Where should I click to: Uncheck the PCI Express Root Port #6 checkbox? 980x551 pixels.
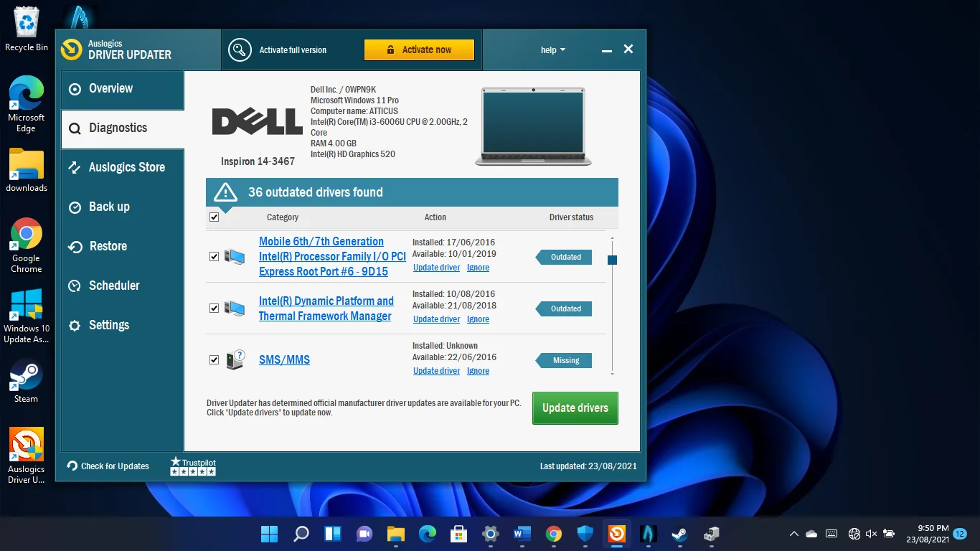[x=214, y=256]
